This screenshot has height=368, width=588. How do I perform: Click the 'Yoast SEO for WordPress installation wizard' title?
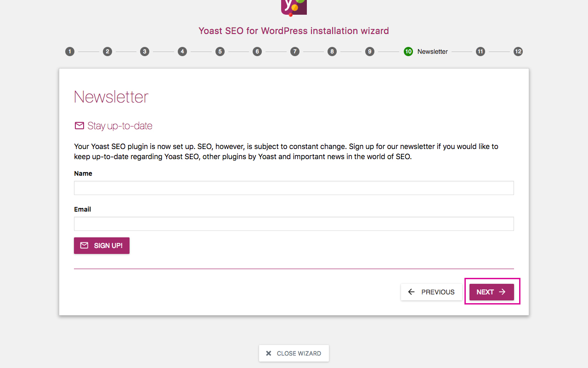pyautogui.click(x=294, y=31)
